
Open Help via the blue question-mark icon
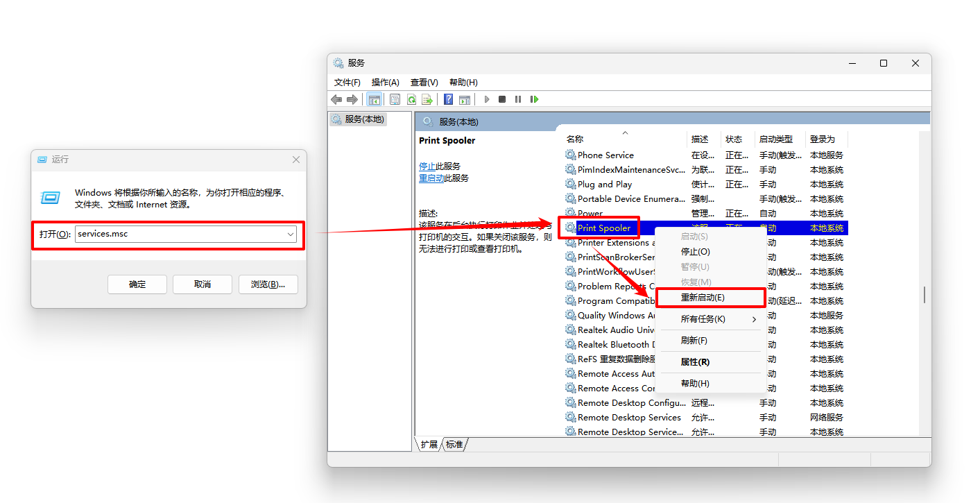pos(449,99)
